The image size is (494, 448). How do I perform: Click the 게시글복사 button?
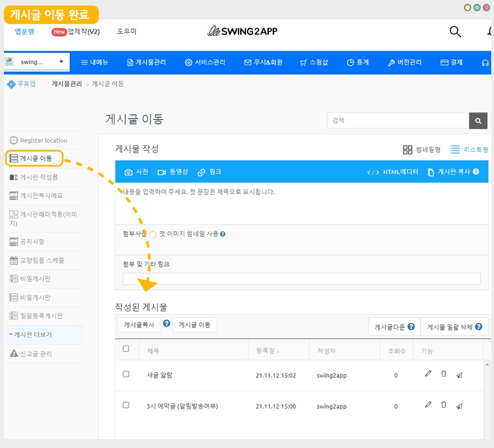coord(139,325)
